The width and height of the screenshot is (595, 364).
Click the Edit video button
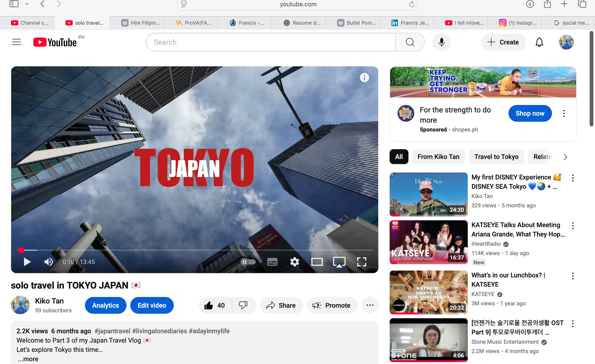(152, 305)
